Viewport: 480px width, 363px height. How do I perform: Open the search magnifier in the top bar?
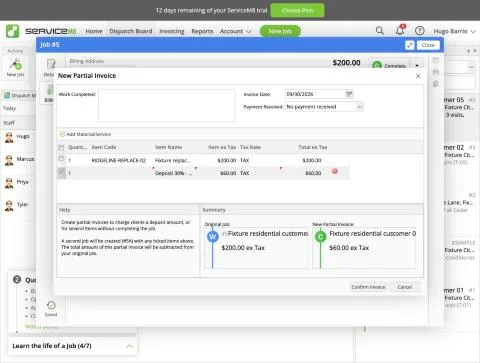[379, 31]
